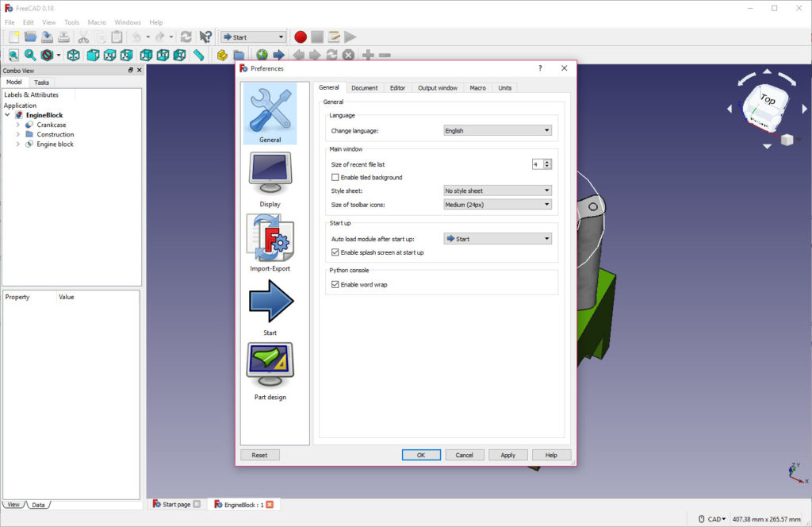This screenshot has height=527, width=812.
Task: Open the Tools menu
Action: coord(71,22)
